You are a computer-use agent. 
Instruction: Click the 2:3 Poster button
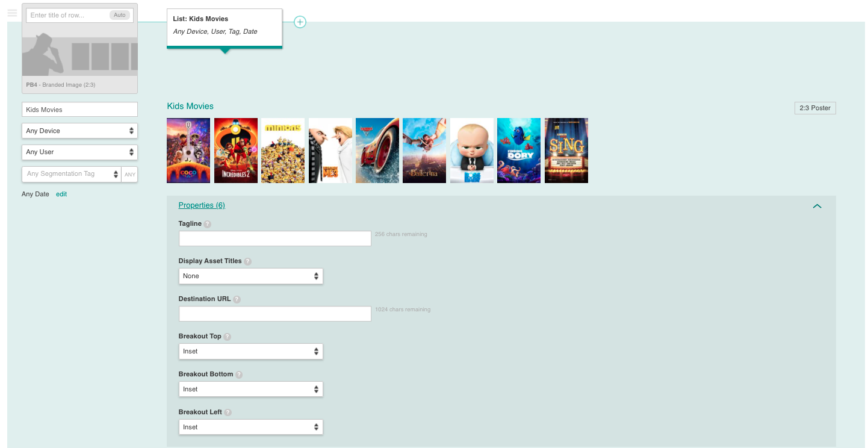click(x=815, y=108)
